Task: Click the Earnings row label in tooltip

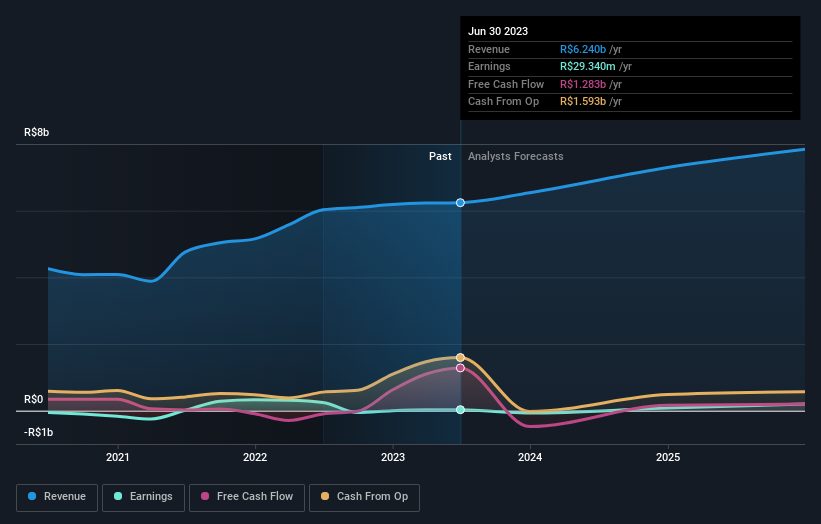Action: [489, 66]
